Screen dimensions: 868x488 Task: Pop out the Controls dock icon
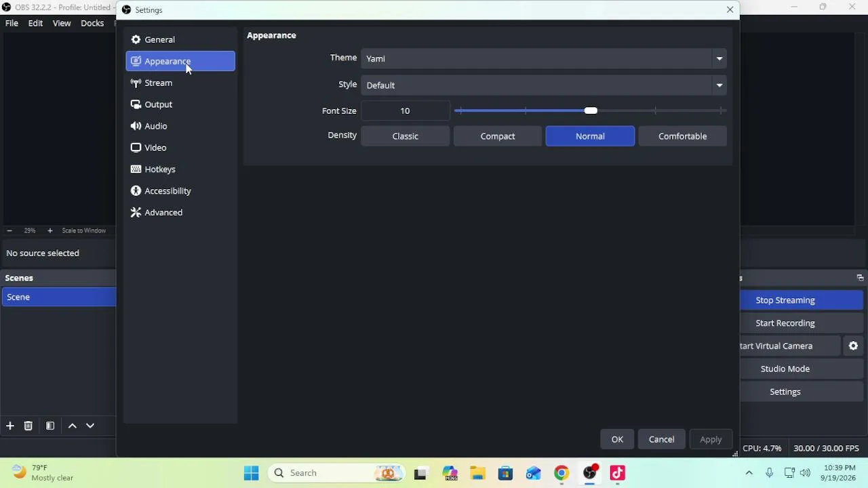tap(860, 278)
